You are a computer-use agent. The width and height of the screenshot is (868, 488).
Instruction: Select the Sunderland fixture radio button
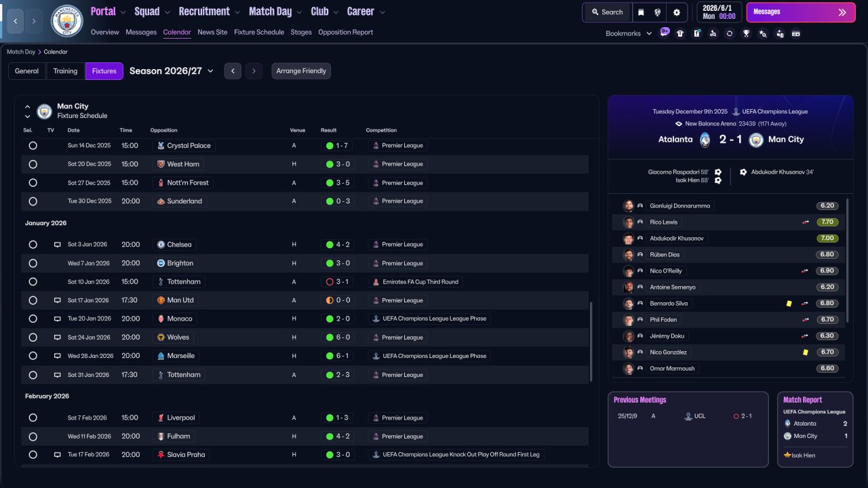33,201
